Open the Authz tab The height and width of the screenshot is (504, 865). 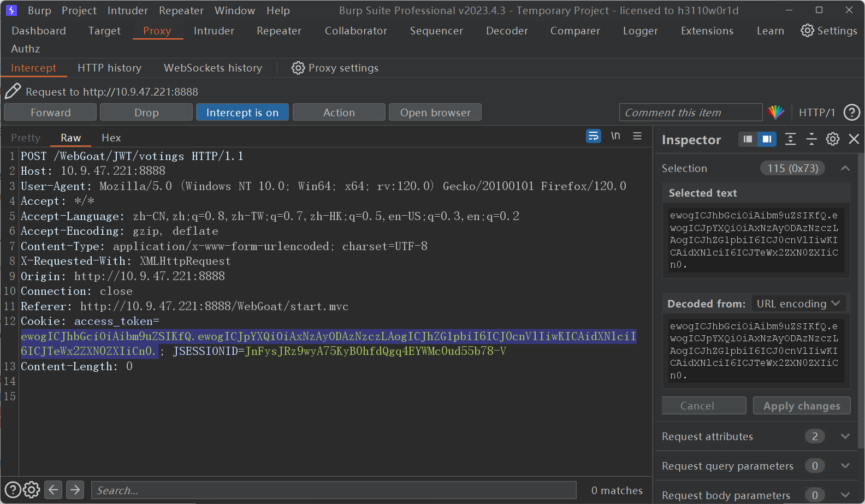coord(26,49)
